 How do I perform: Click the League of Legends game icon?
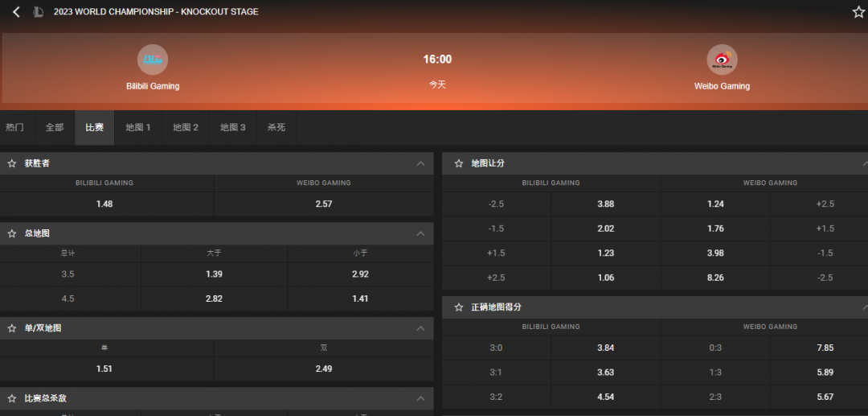click(38, 11)
